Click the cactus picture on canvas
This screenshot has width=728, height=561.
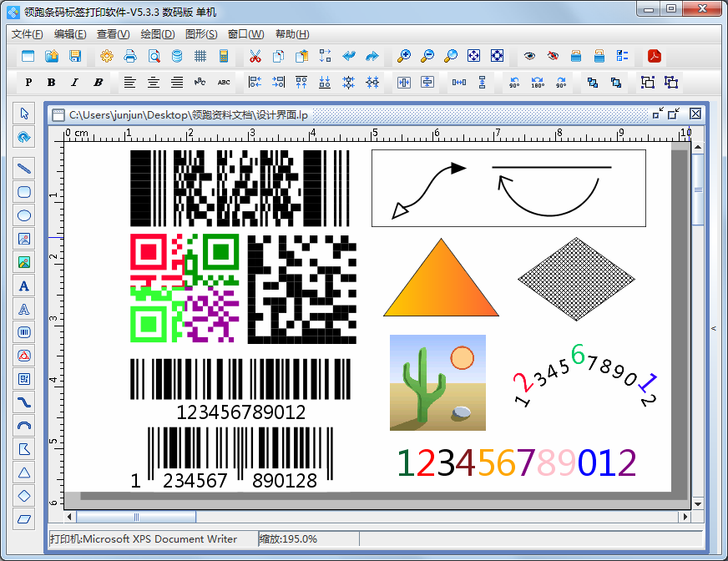click(x=437, y=382)
